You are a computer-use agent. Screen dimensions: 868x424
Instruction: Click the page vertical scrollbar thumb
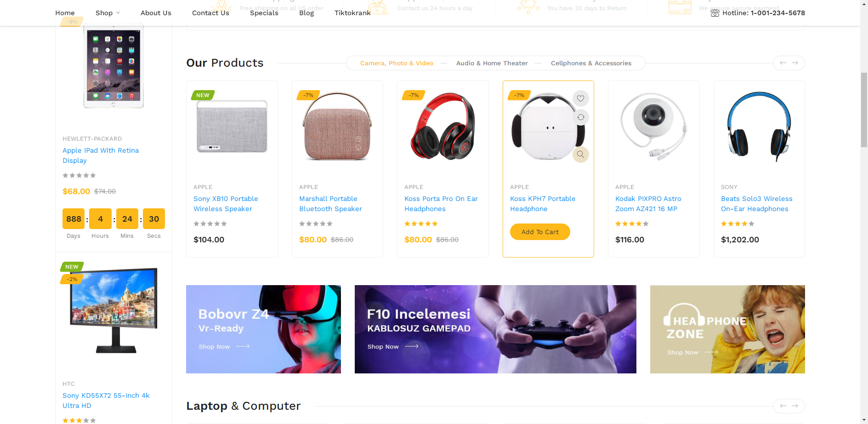pyautogui.click(x=864, y=109)
